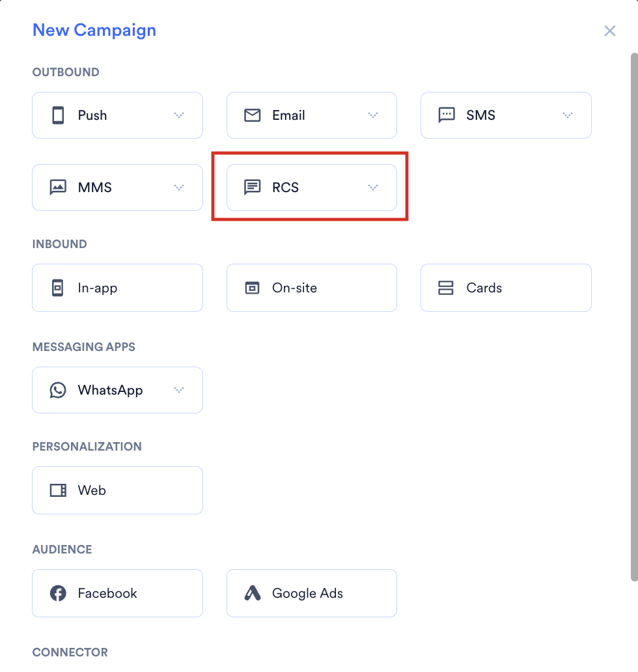Click the Facebook logo icon
Screen dimensions: 638x672
58,593
